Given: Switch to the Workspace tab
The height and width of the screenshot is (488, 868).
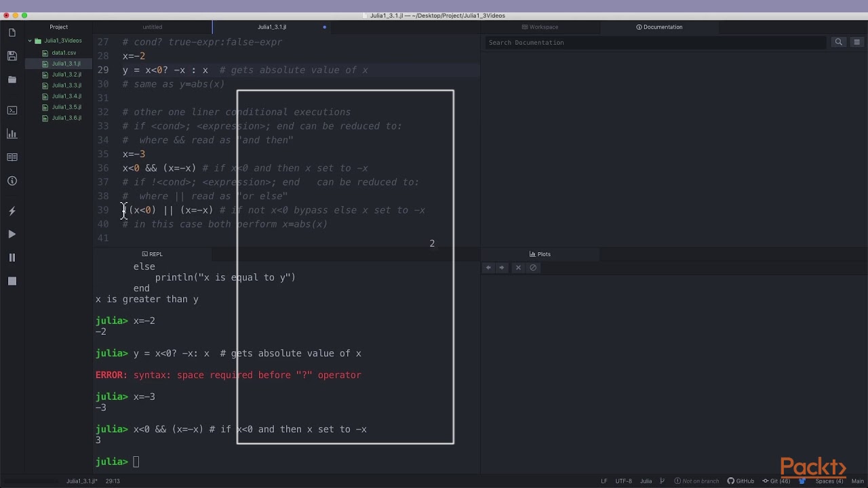Looking at the screenshot, I should [x=540, y=27].
